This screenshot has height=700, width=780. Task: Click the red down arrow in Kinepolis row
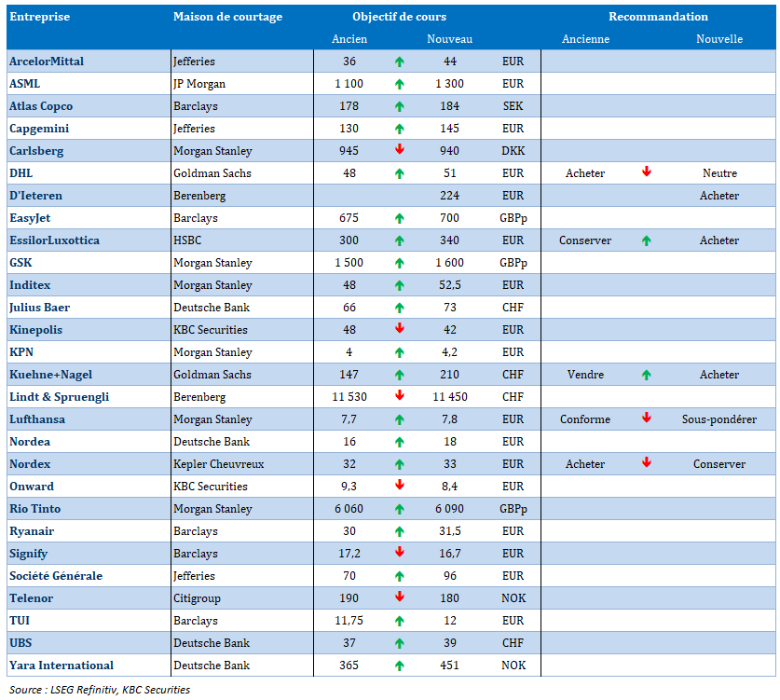coord(399,329)
